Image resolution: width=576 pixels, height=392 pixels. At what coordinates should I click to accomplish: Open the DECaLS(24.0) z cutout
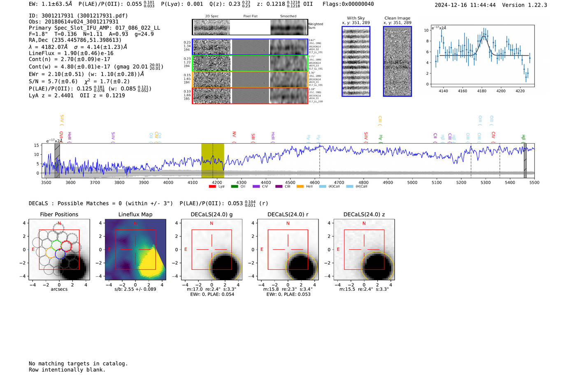pyautogui.click(x=364, y=250)
